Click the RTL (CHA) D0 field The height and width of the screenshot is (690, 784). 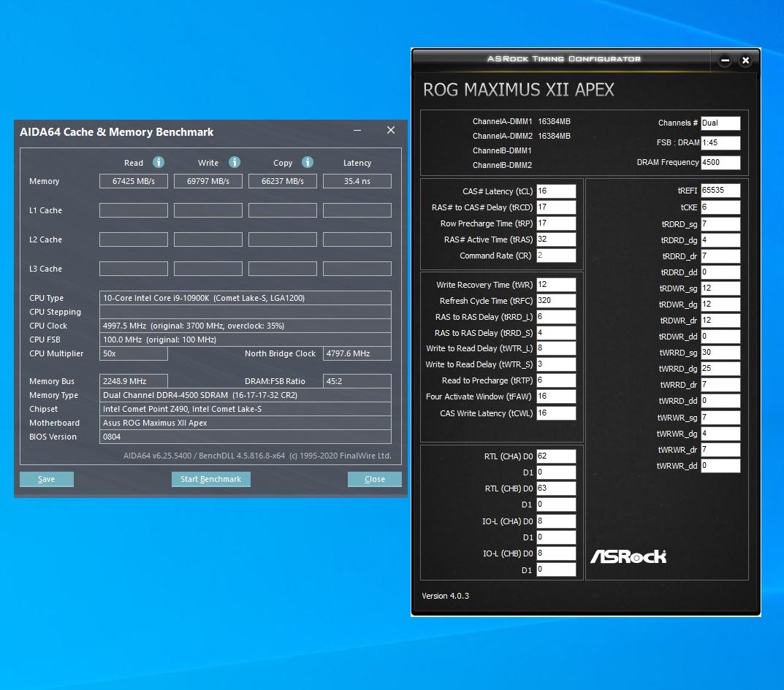[556, 456]
